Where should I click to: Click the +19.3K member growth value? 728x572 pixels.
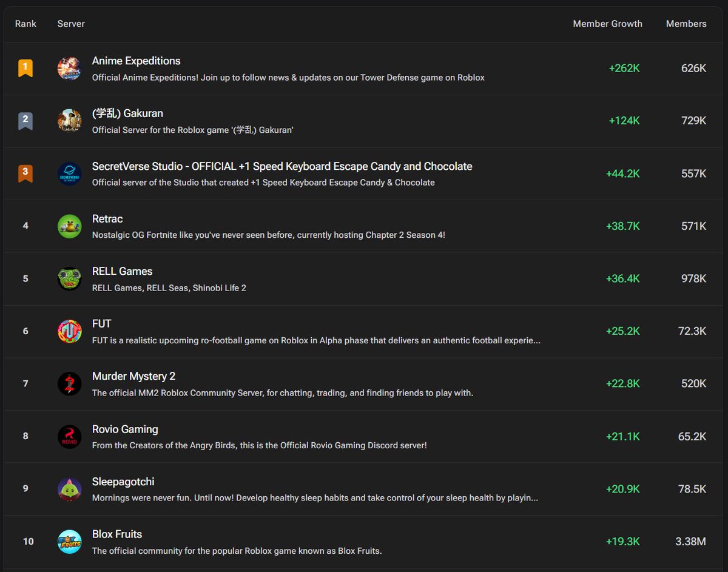[x=623, y=542]
